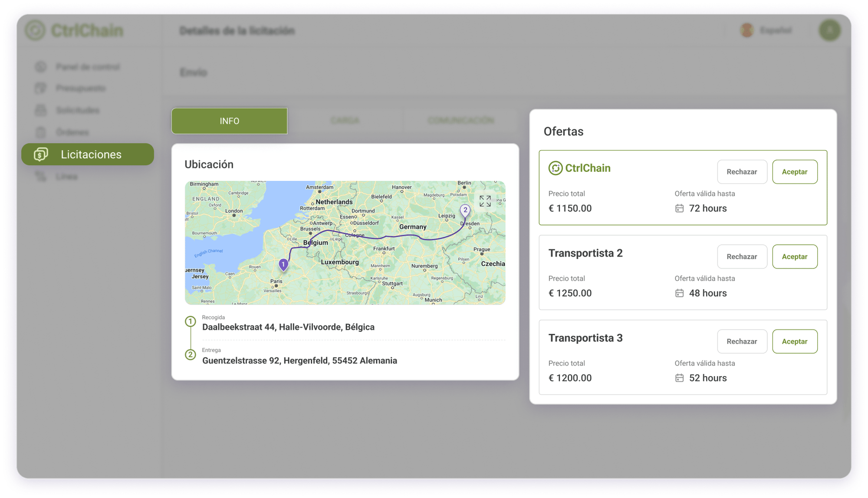Click the Panel de control sidebar icon
Image resolution: width=868 pixels, height=498 pixels.
click(40, 67)
